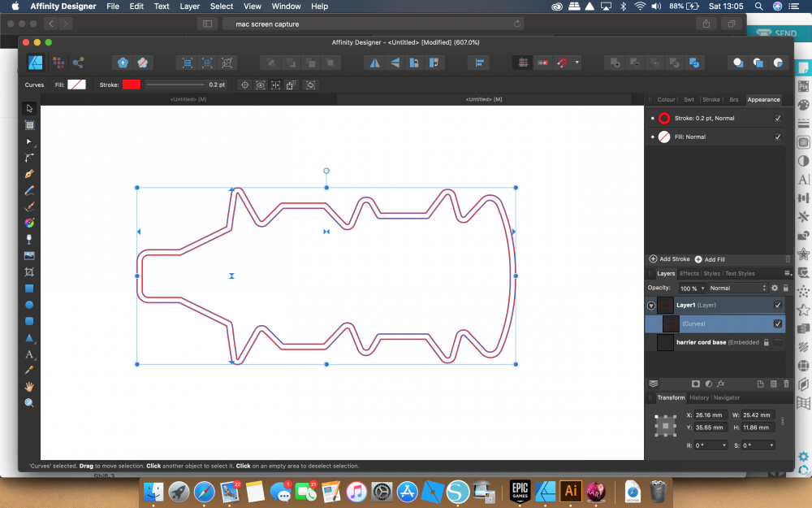Open the Window menu
Image resolution: width=812 pixels, height=508 pixels.
(x=286, y=7)
